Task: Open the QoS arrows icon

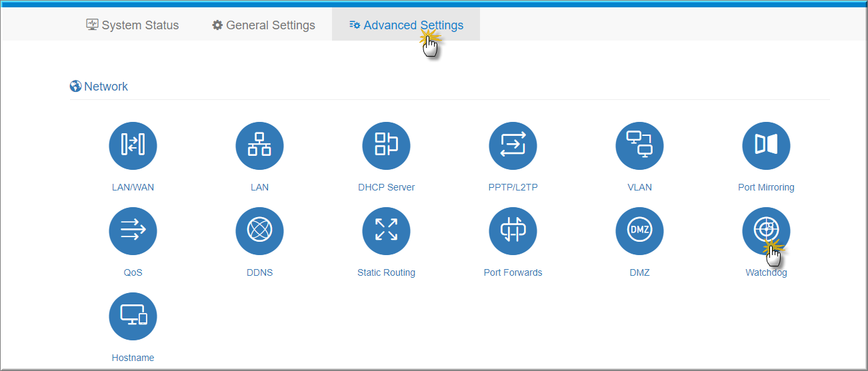Action: click(x=133, y=231)
